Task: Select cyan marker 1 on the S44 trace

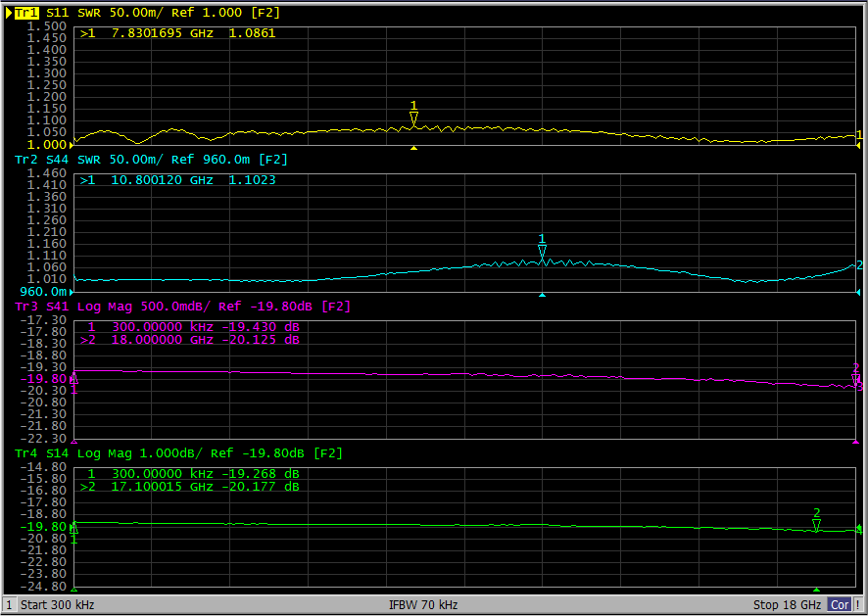Action: [542, 253]
